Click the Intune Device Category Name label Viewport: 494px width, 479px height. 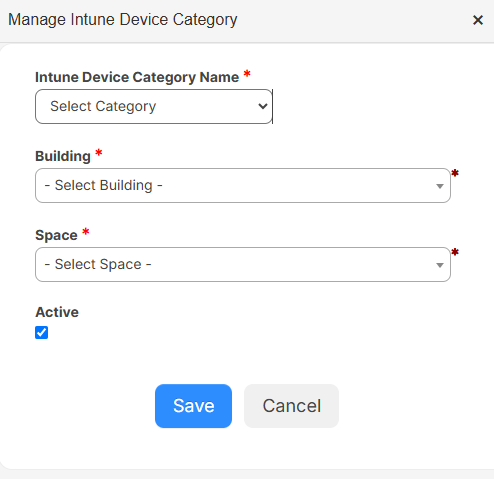137,77
